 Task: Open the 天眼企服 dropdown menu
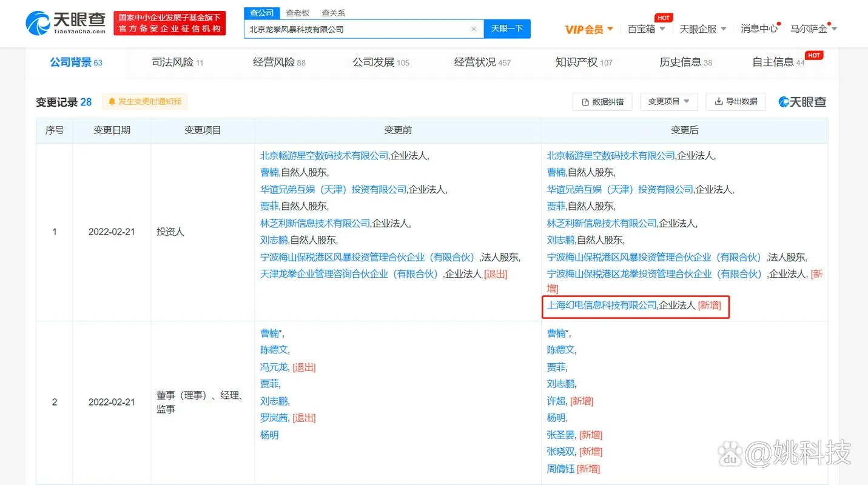[x=703, y=28]
